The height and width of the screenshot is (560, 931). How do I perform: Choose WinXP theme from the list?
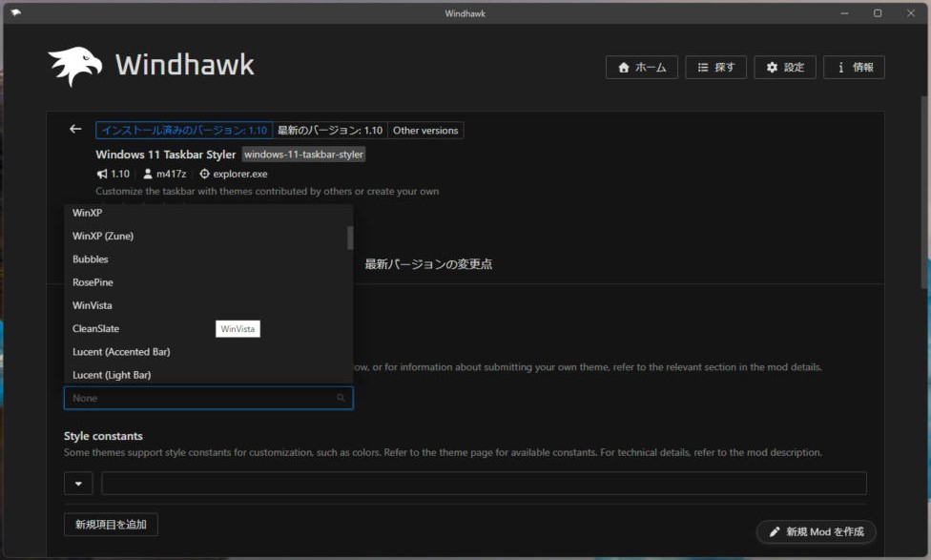(x=208, y=213)
